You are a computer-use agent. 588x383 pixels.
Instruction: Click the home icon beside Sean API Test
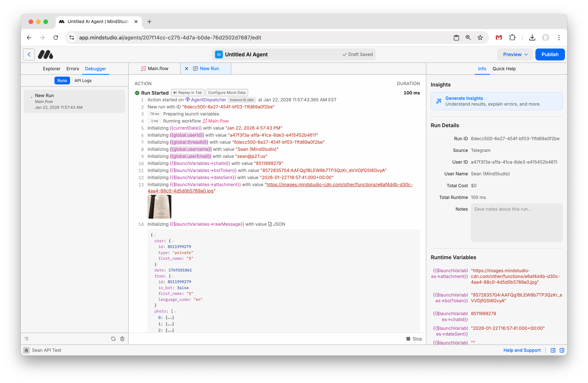coord(26,350)
